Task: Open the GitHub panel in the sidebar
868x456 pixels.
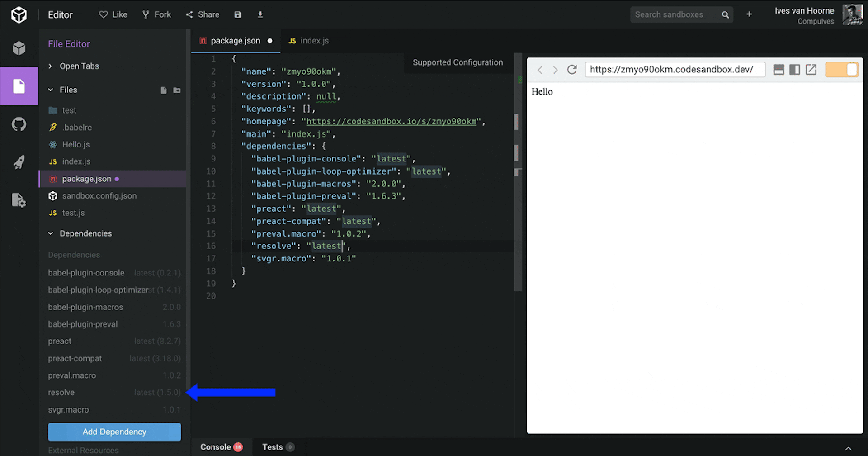Action: [x=19, y=124]
